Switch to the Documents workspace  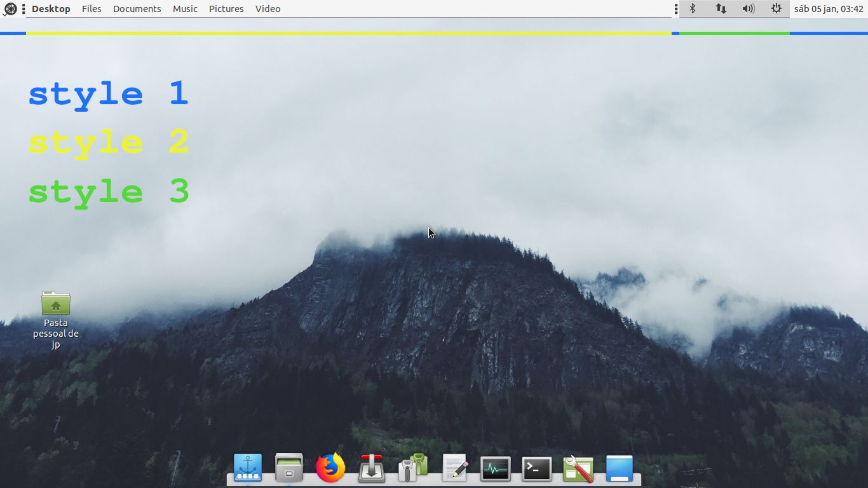click(137, 9)
